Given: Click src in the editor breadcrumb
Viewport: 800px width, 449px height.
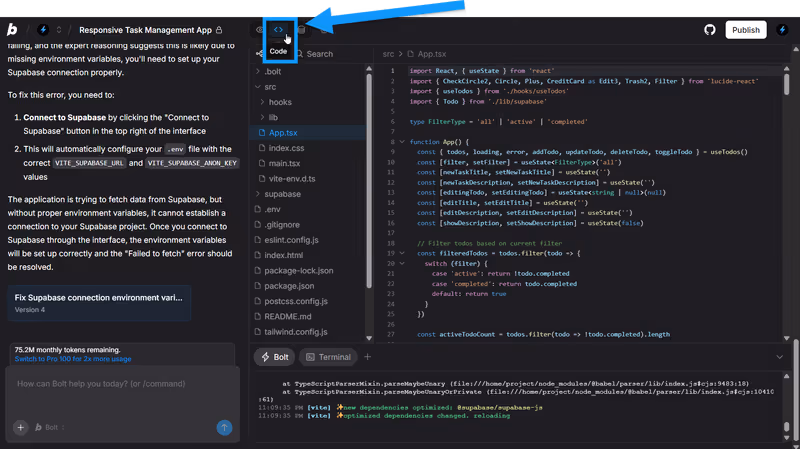Looking at the screenshot, I should pyautogui.click(x=388, y=54).
